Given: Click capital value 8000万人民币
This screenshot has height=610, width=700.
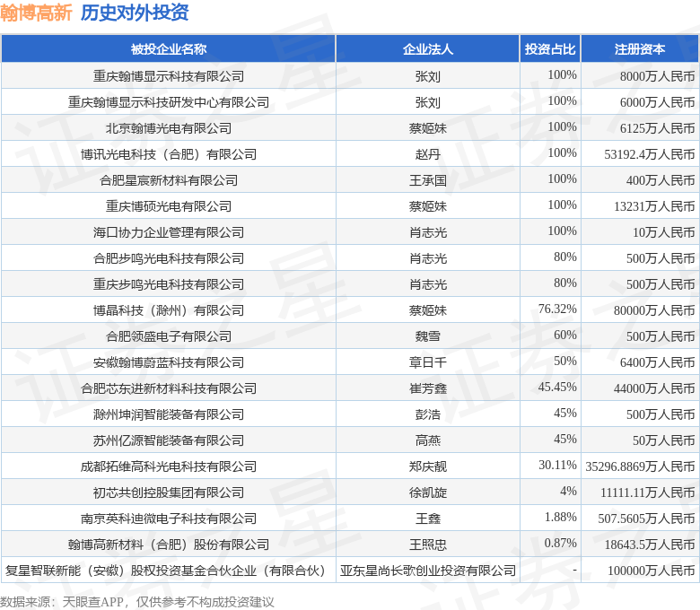Looking at the screenshot, I should point(657,76).
